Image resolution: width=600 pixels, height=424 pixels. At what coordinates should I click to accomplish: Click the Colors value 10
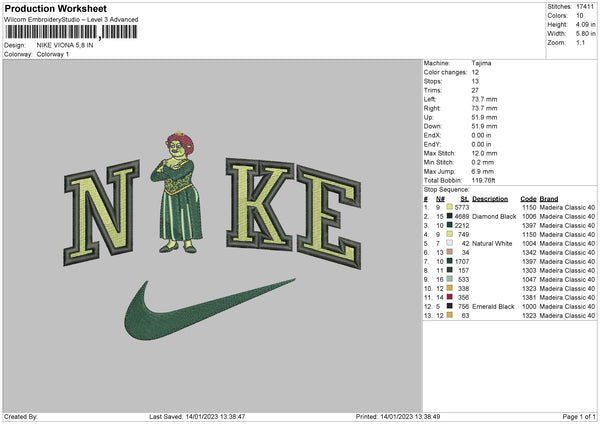[580, 16]
